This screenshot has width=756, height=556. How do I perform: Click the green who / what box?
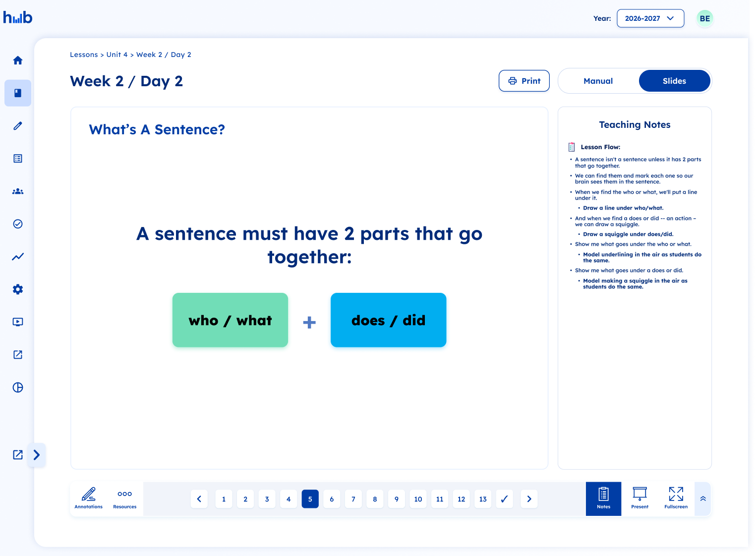(230, 320)
